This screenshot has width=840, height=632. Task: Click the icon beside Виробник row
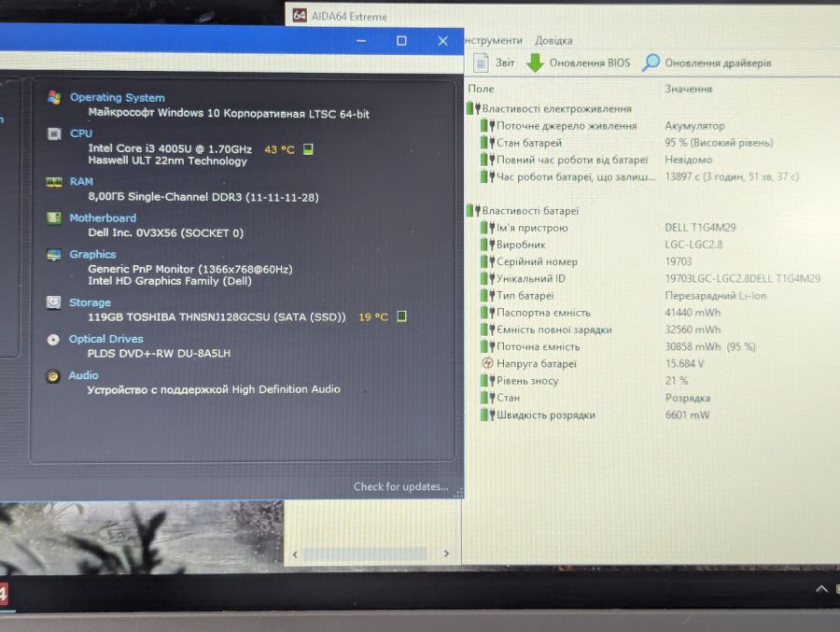click(x=487, y=245)
